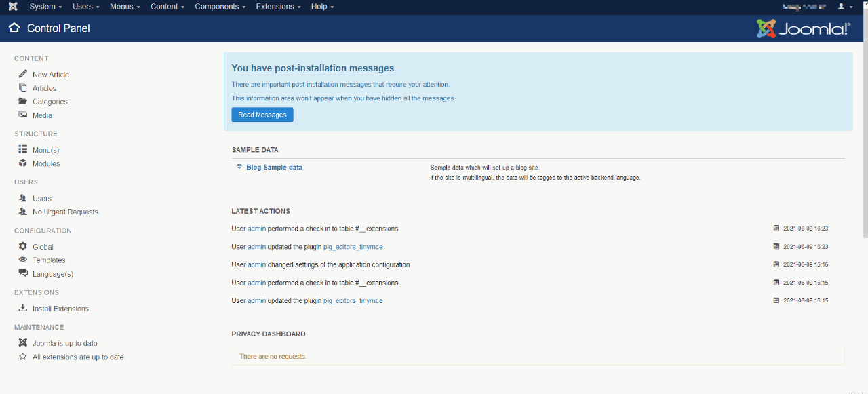Image resolution: width=868 pixels, height=394 pixels.
Task: Click the wifi icon beside Blog Sample data
Action: 239,167
